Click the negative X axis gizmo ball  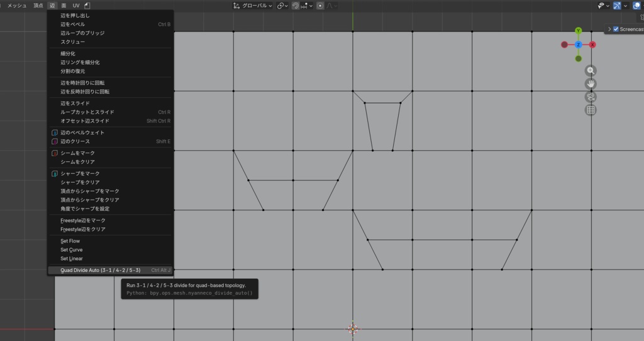point(564,45)
